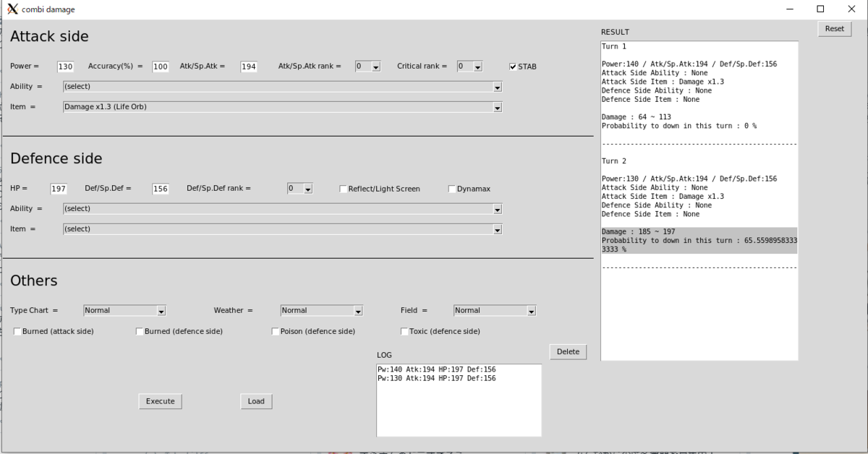
Task: Click the Turn 1 heading in results
Action: click(614, 46)
